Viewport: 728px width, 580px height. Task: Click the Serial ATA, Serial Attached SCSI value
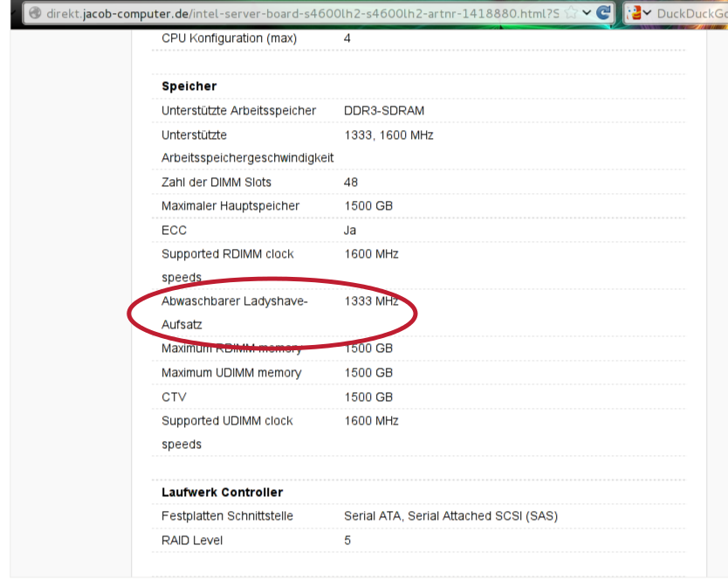[x=450, y=516]
